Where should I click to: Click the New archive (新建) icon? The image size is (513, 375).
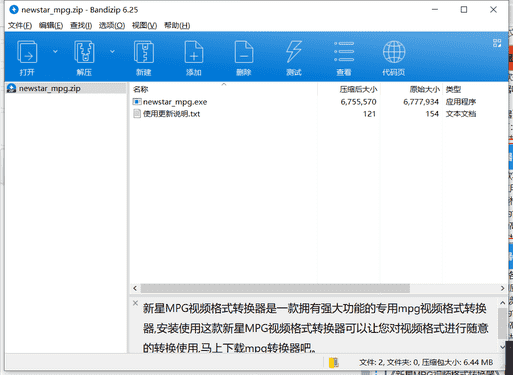(x=144, y=52)
